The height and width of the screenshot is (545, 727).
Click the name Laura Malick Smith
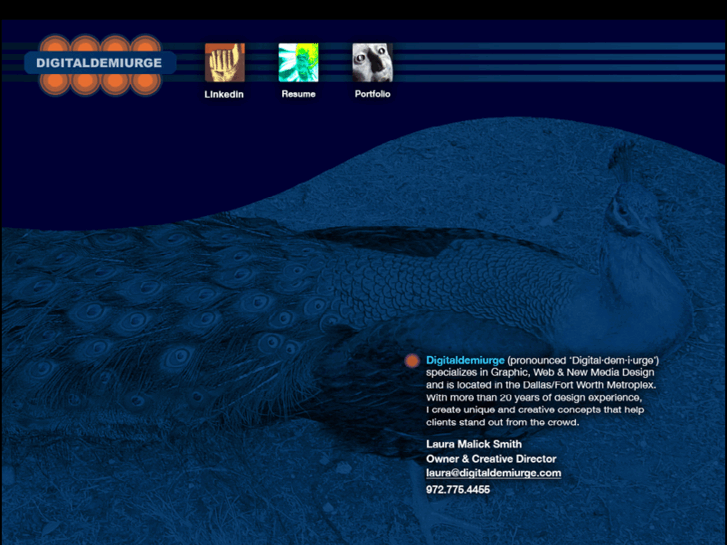[x=474, y=444]
